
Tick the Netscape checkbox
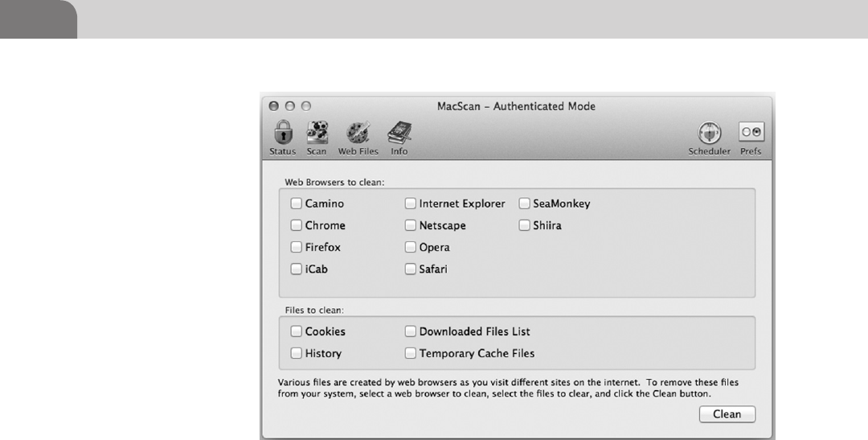(x=410, y=225)
